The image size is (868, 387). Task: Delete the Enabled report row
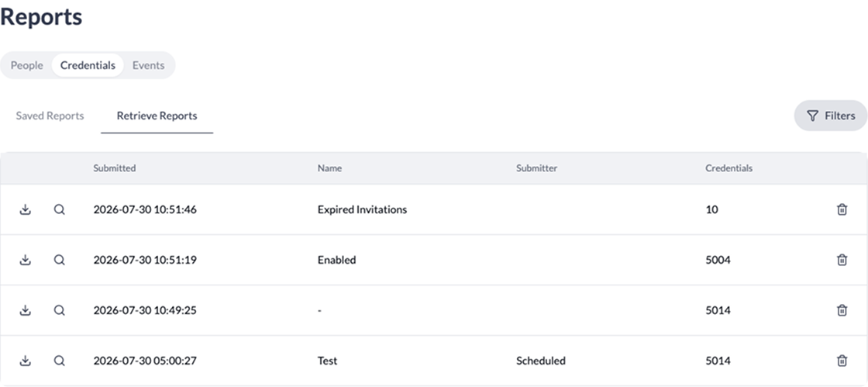point(842,261)
